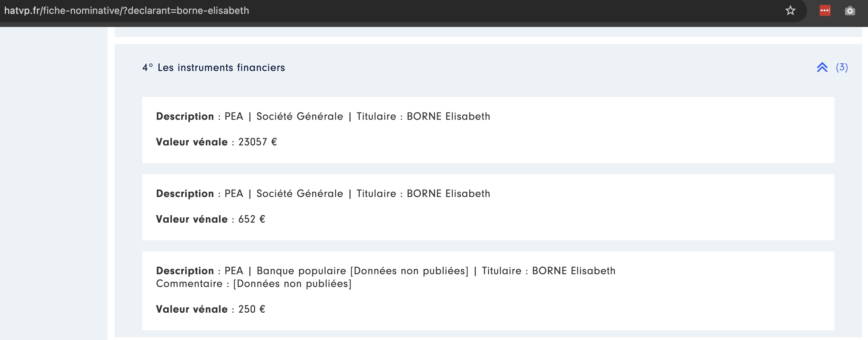Click 'Société Générale' in the 23057 € entry
The width and height of the screenshot is (868, 340).
300,116
